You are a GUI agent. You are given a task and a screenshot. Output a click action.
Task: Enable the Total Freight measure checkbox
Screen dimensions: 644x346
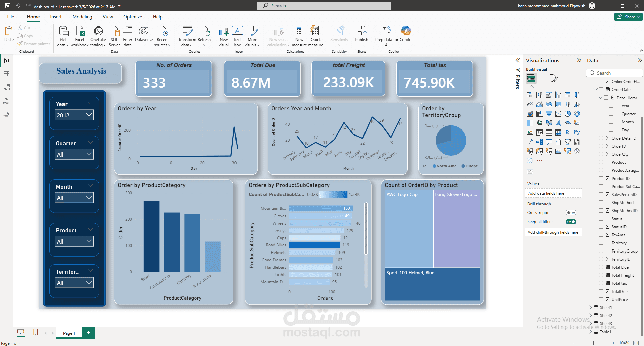(x=601, y=275)
